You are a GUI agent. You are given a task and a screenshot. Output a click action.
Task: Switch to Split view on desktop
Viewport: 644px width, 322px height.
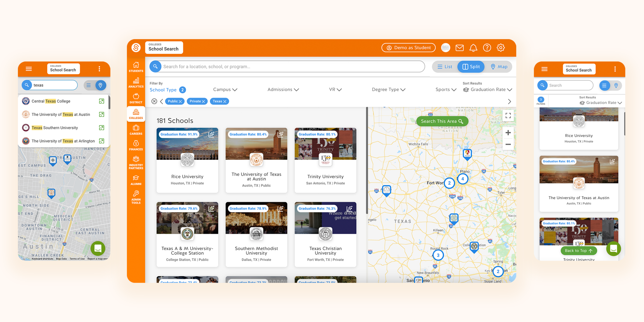[x=471, y=67]
